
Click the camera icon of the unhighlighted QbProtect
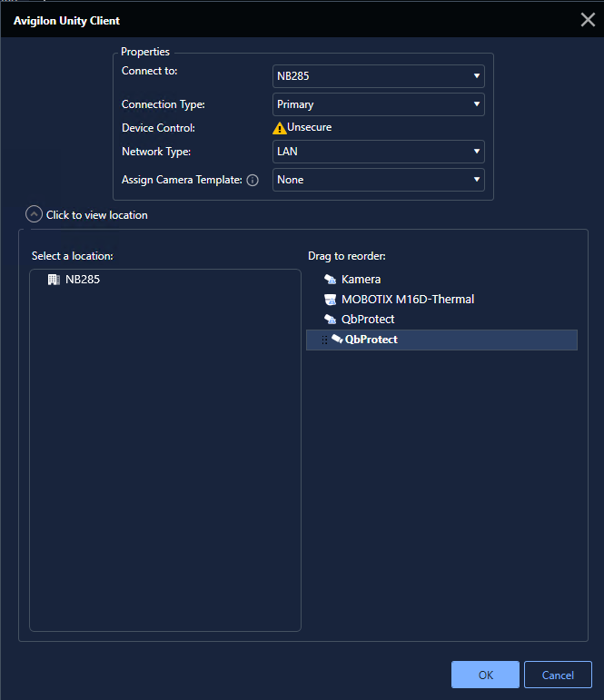[x=331, y=320]
